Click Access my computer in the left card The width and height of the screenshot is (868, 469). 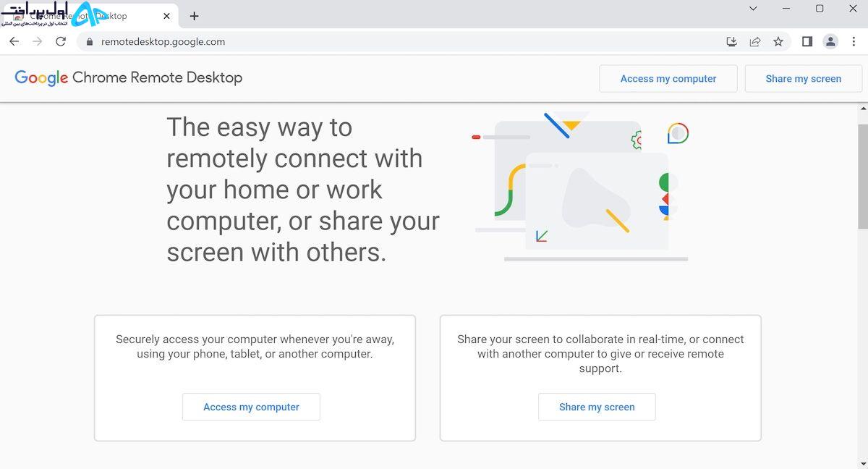tap(251, 407)
